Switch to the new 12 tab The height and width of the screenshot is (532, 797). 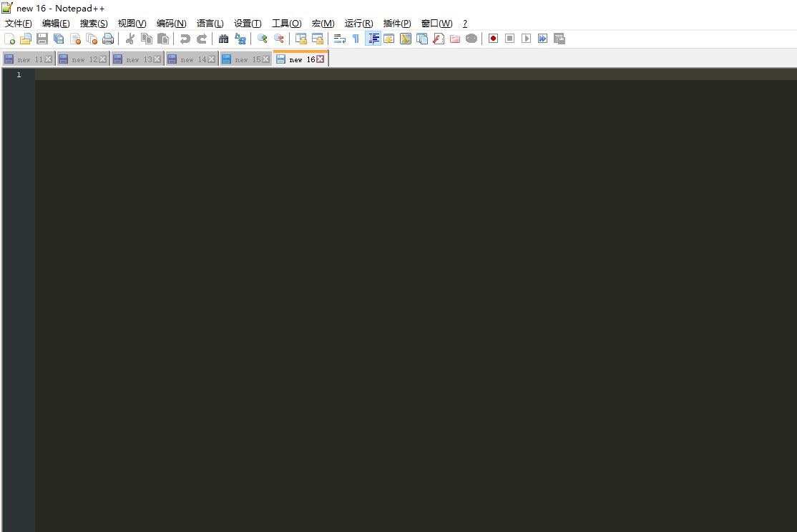point(83,59)
